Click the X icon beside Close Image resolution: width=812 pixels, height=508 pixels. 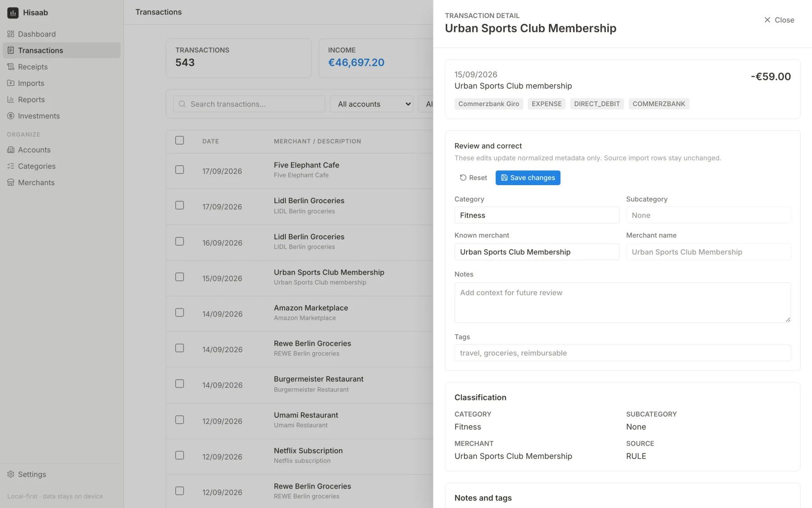[767, 20]
